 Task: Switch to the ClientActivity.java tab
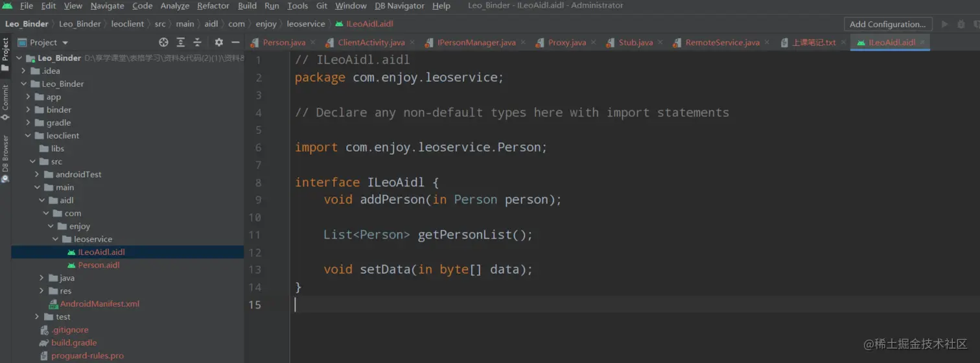371,42
